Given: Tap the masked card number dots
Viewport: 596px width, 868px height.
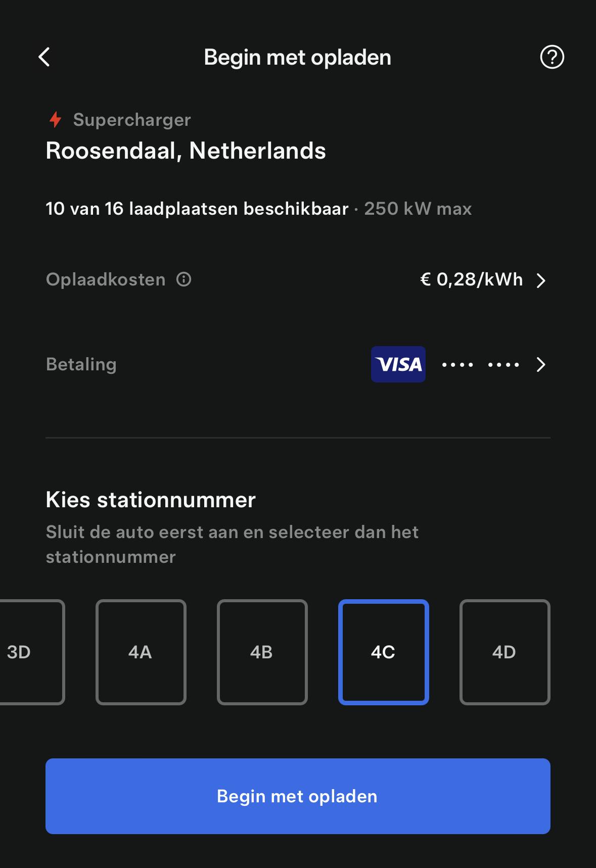Looking at the screenshot, I should [480, 365].
